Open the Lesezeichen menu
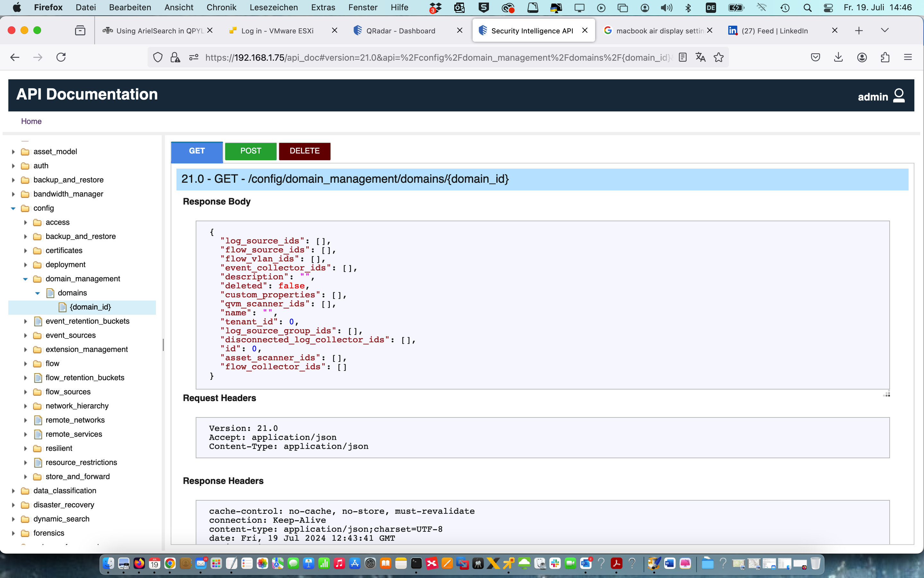924x578 pixels. click(273, 8)
